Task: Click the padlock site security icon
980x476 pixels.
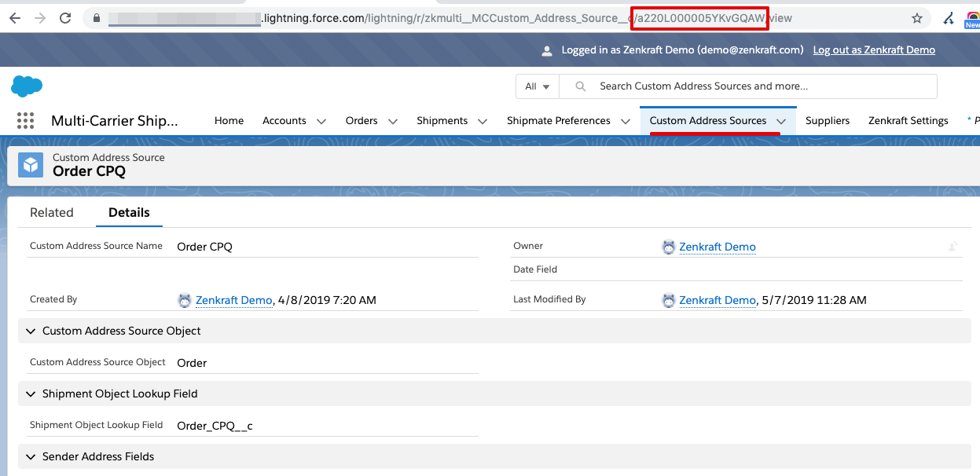Action: coord(97,18)
